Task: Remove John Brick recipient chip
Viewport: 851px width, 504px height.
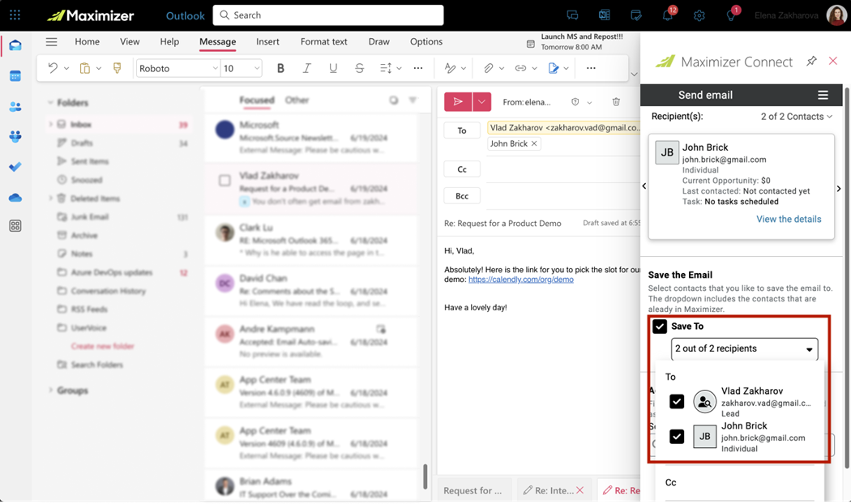Action: 534,143
